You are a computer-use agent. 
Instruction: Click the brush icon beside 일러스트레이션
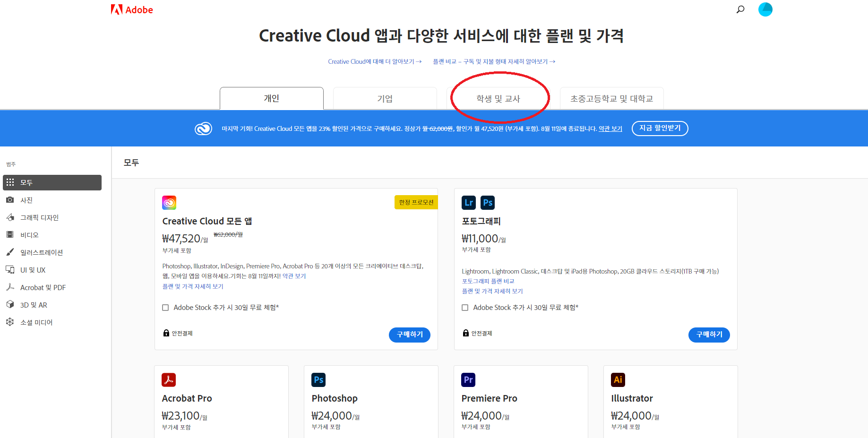pos(10,252)
